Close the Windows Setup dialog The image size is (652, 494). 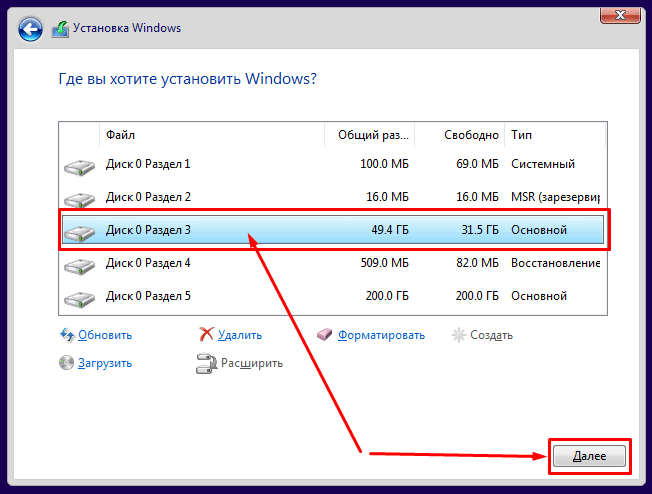620,15
